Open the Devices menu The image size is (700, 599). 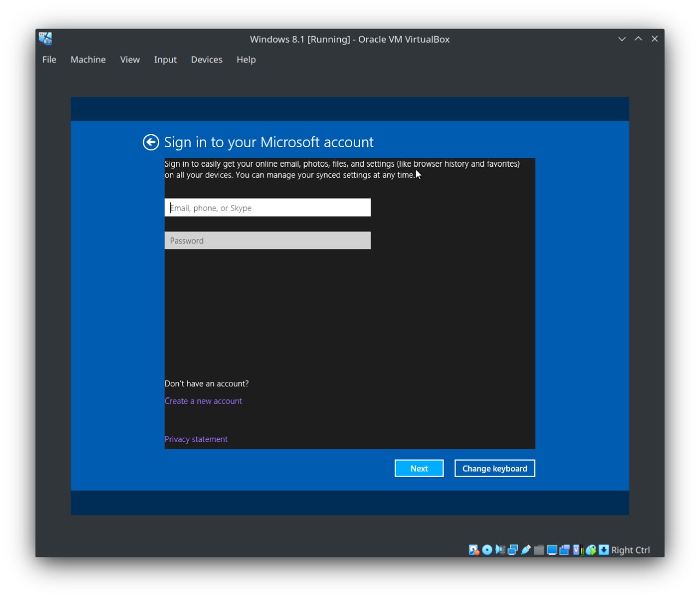pyautogui.click(x=207, y=60)
